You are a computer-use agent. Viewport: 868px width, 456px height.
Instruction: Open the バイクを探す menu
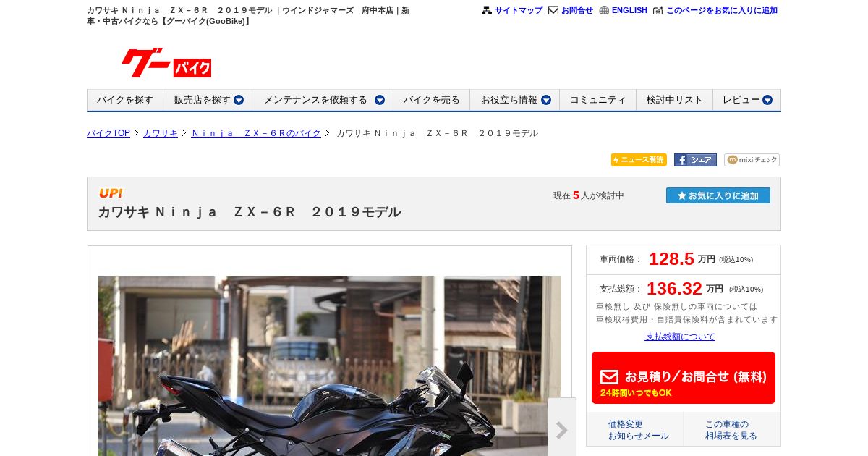pyautogui.click(x=125, y=100)
